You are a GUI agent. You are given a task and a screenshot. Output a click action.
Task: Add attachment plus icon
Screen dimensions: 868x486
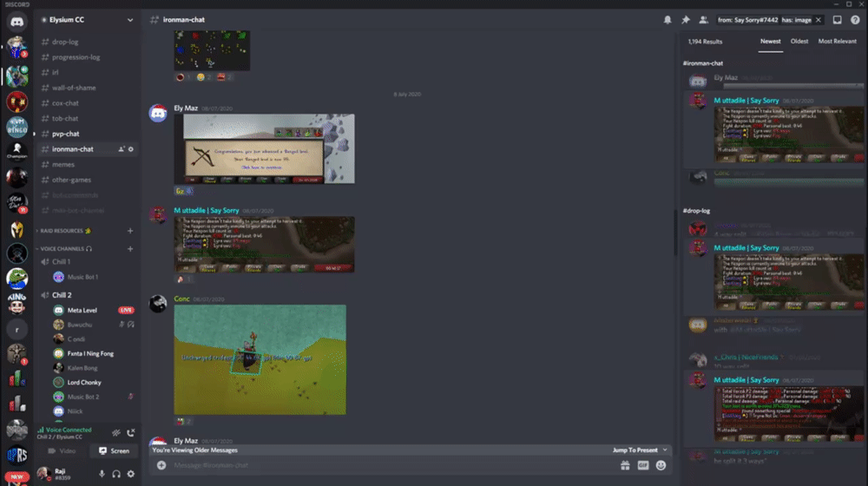pyautogui.click(x=161, y=465)
